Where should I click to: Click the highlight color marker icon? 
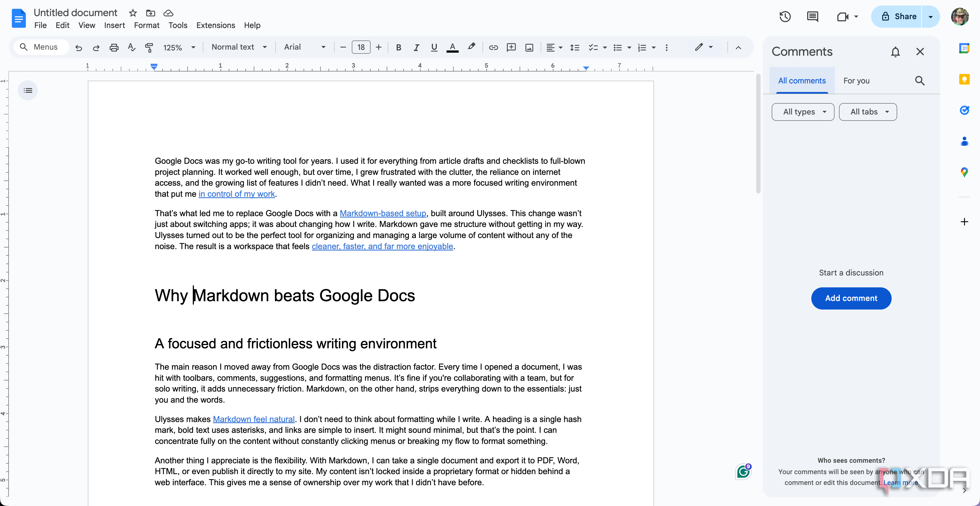(471, 47)
